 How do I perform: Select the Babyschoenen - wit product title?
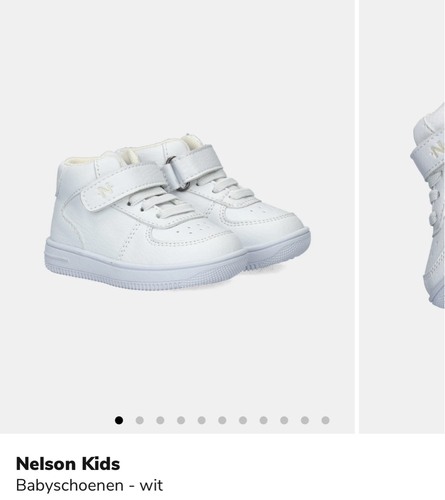[89, 485]
